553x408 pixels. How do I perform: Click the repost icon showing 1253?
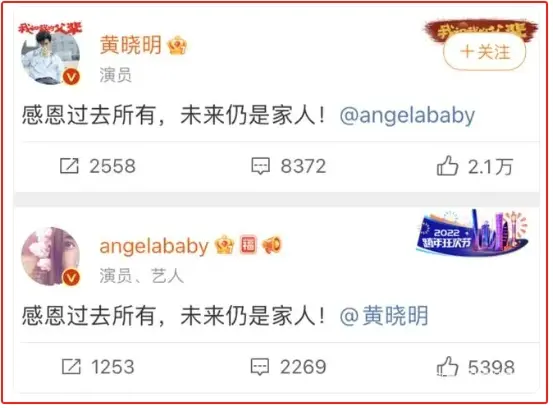point(71,366)
